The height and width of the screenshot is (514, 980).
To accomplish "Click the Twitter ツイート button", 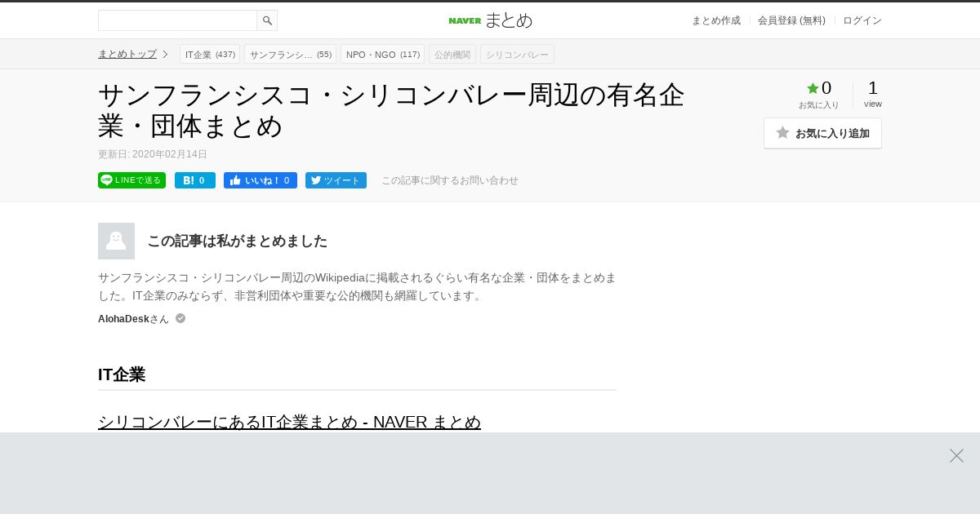I will 336,180.
